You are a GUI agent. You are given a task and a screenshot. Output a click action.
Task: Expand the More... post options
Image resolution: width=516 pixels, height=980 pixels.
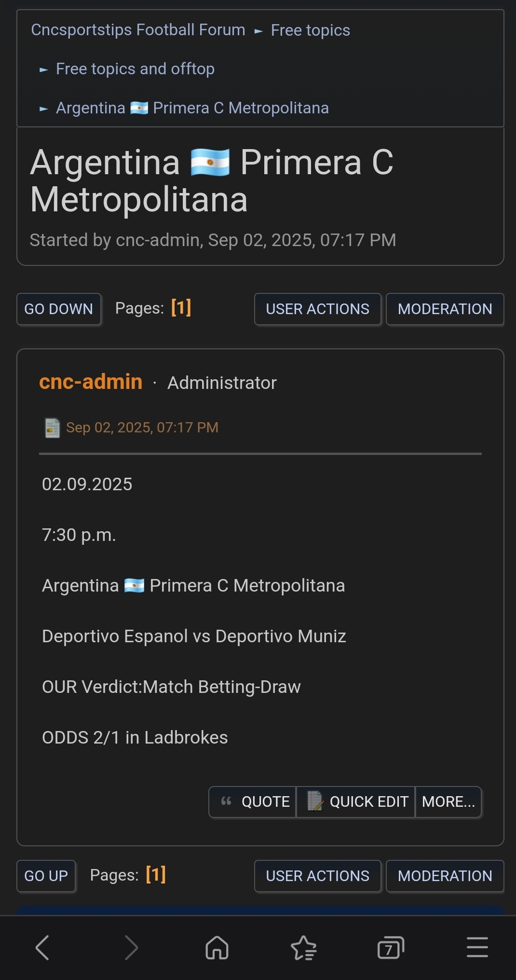pos(448,801)
